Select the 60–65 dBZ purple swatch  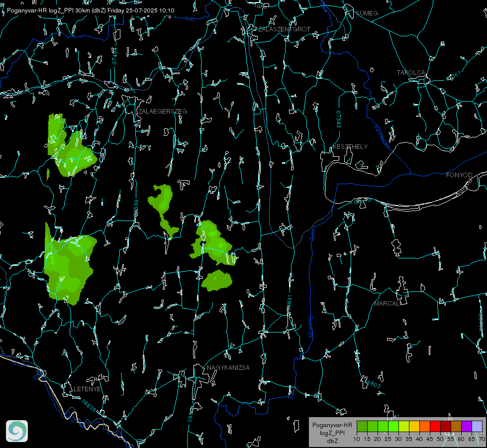point(467,426)
